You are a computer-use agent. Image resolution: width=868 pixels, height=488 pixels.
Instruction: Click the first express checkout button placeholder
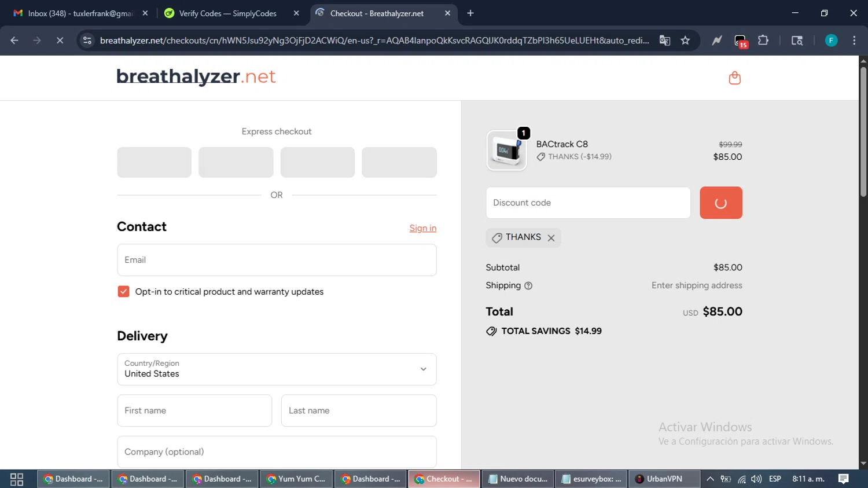[154, 162]
